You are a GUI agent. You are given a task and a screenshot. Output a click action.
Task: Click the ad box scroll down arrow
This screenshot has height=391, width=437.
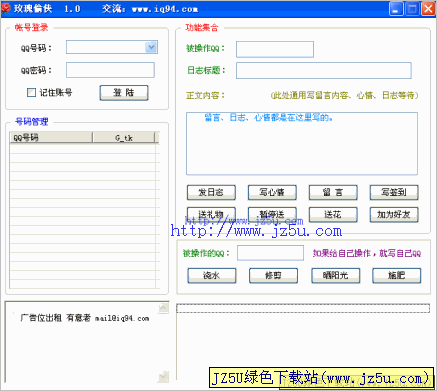(x=164, y=377)
